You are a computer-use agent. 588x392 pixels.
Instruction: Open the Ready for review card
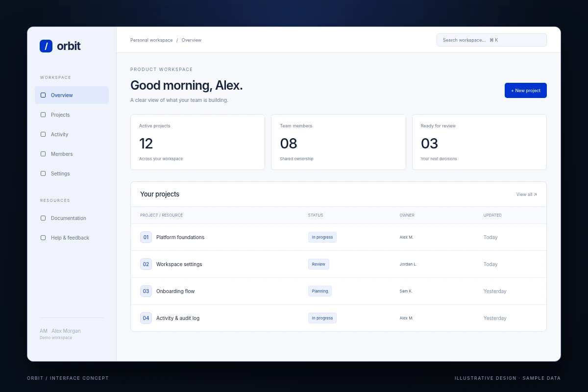click(479, 142)
